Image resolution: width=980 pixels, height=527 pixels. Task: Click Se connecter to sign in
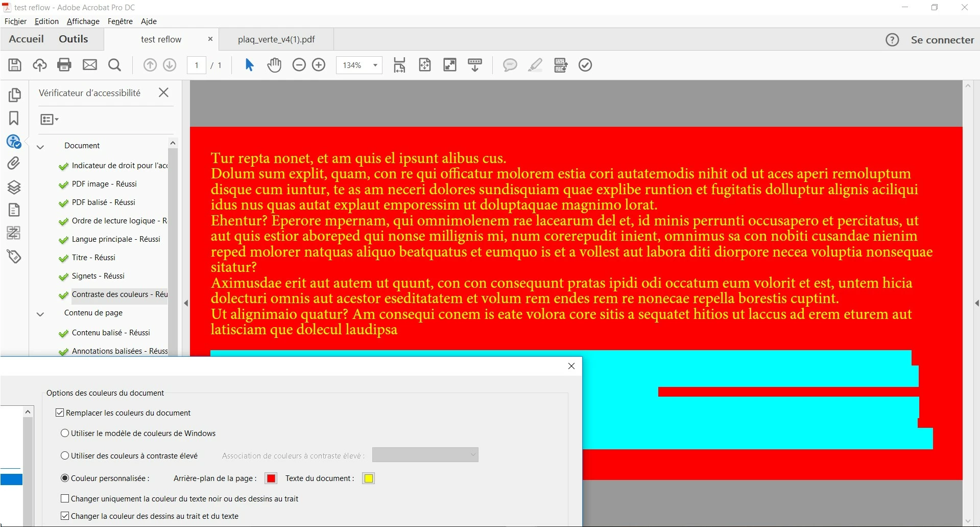(x=942, y=40)
